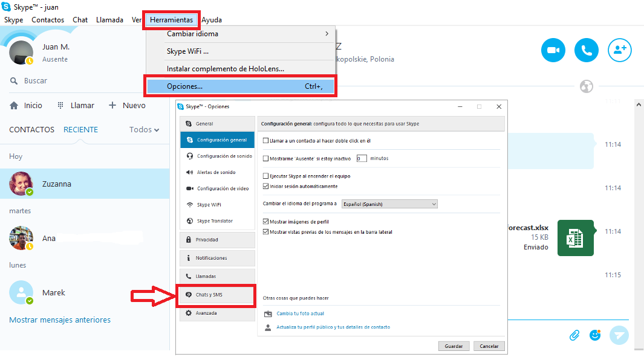Click Herramientas menu
The height and width of the screenshot is (360, 644).
pos(171,20)
